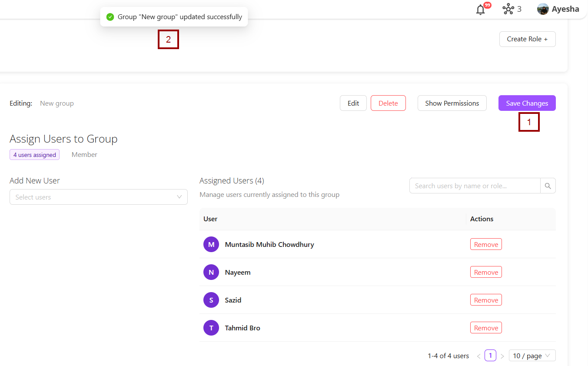Viewport: 588px width, 366px height.
Task: Open the 10 / page size dropdown
Action: (x=532, y=356)
